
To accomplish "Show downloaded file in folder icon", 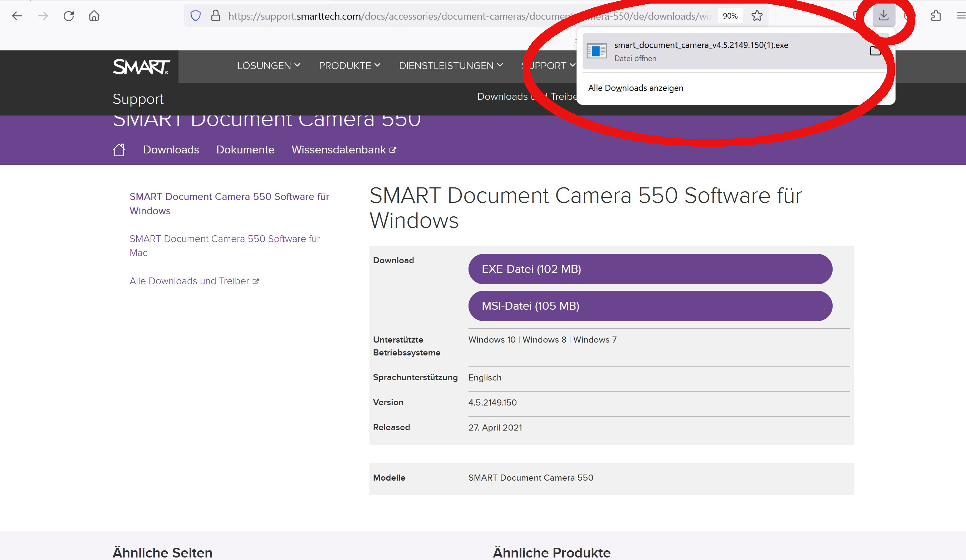I will point(876,50).
